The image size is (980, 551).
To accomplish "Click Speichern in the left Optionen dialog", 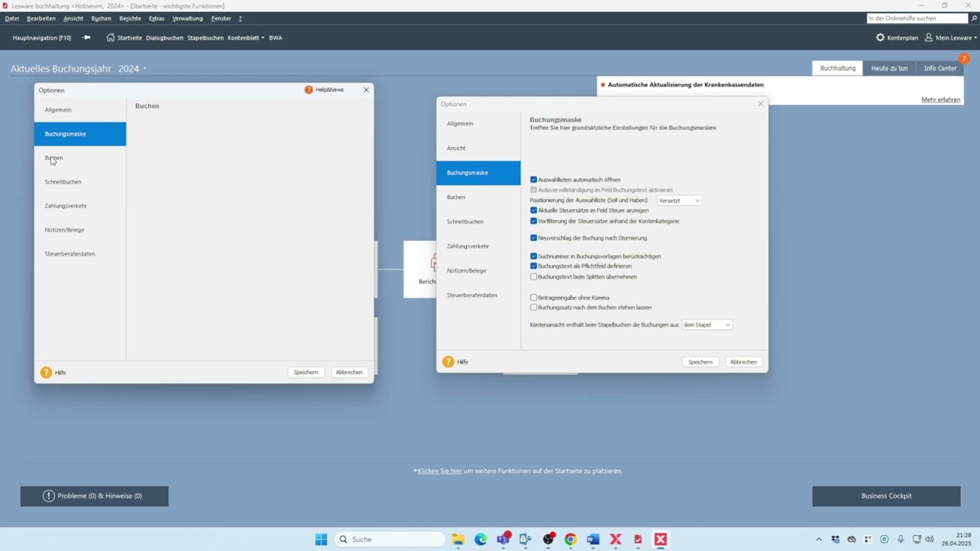I will point(305,373).
